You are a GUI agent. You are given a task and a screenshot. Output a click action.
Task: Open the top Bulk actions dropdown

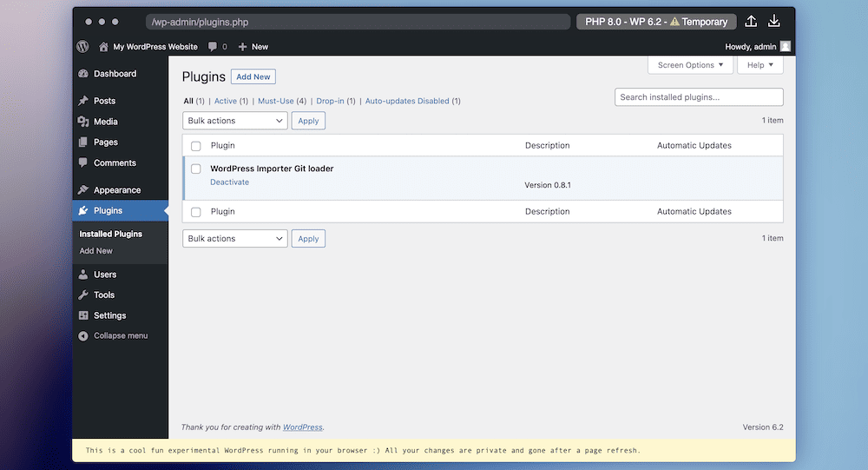234,121
